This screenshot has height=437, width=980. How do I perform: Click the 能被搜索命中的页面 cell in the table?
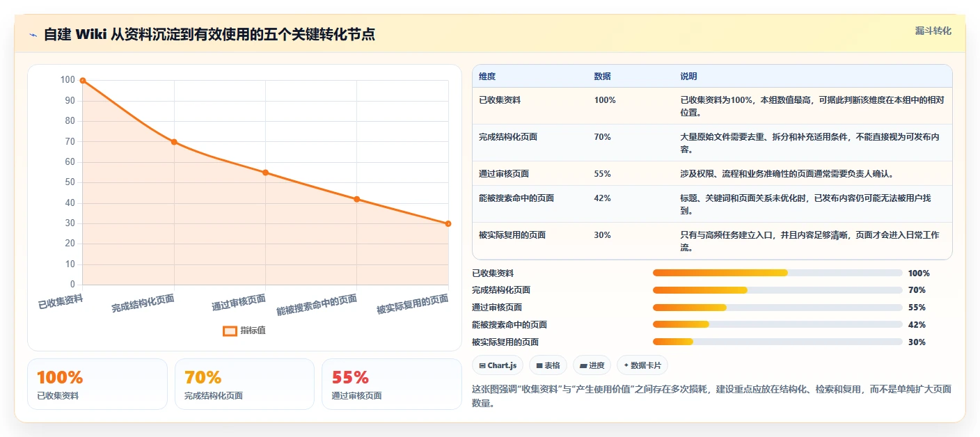516,198
